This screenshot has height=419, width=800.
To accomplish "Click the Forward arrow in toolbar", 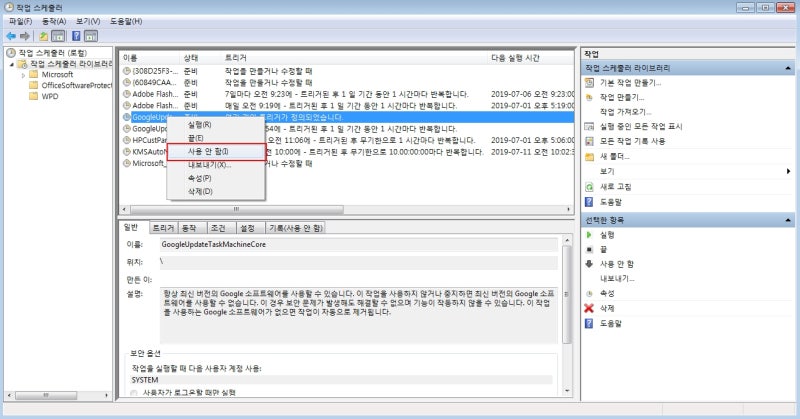I will coord(24,36).
